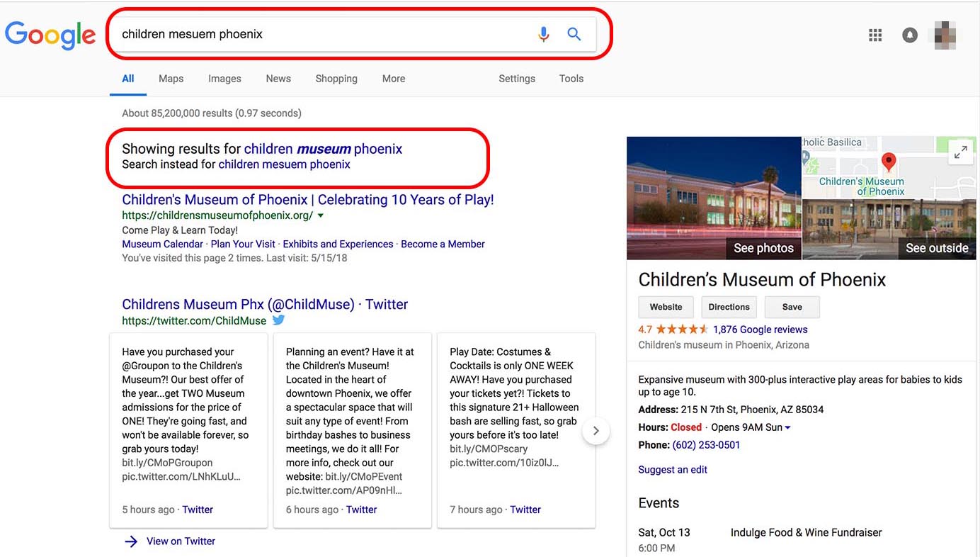Click the Directions button
This screenshot has width=980, height=557.
click(729, 307)
